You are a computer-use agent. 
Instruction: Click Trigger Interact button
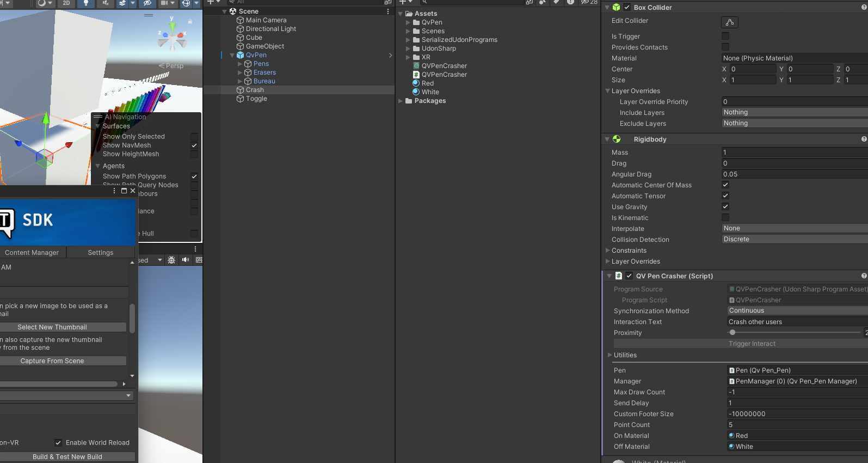tap(741, 344)
